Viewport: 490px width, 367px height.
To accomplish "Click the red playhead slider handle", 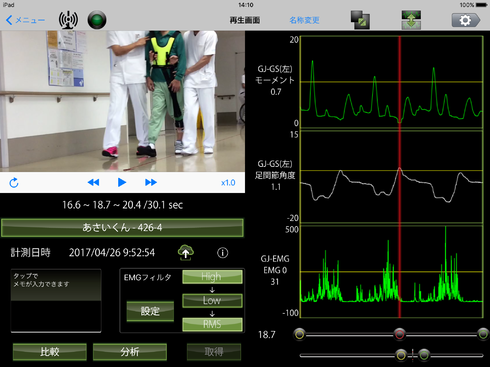I will [x=399, y=334].
